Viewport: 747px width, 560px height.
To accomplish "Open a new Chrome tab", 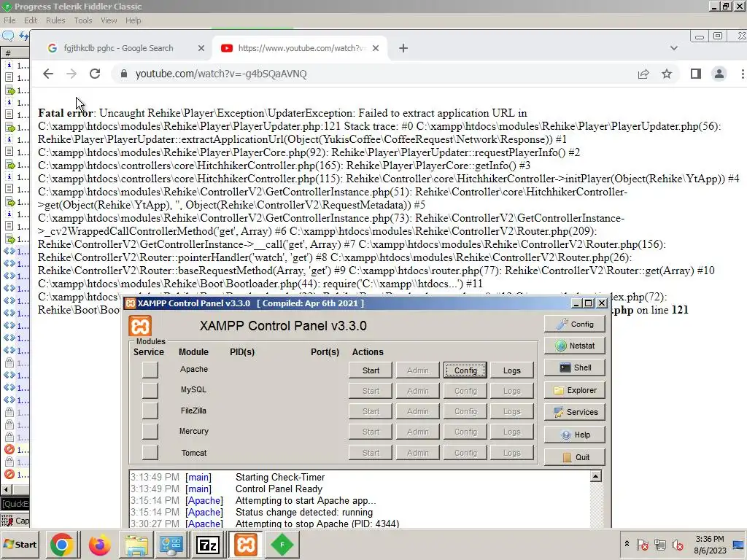I will pyautogui.click(x=403, y=48).
